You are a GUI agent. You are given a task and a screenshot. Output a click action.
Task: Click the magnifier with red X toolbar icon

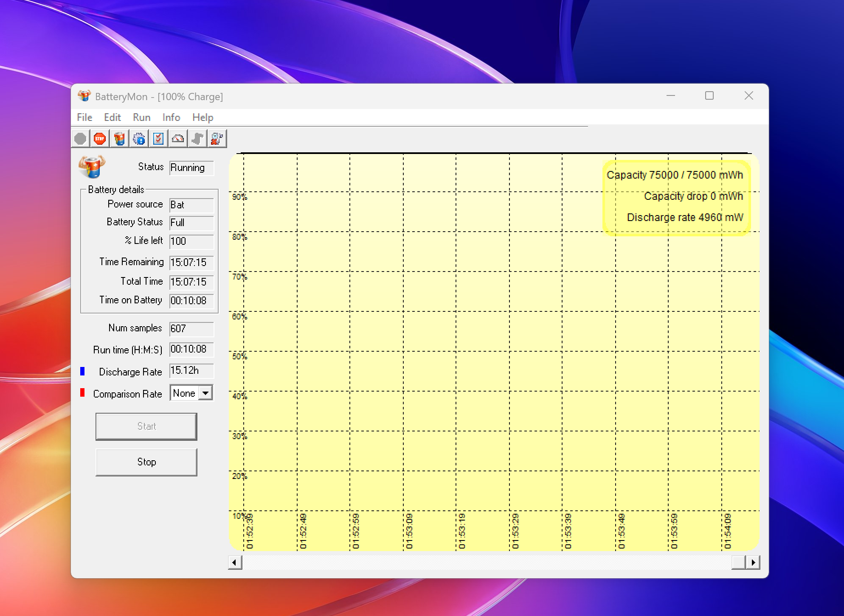pos(217,139)
